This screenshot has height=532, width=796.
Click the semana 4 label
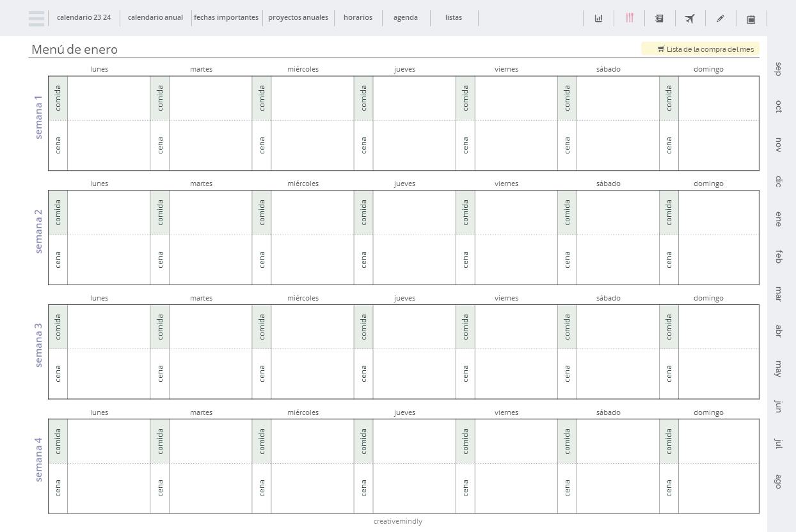[38, 460]
